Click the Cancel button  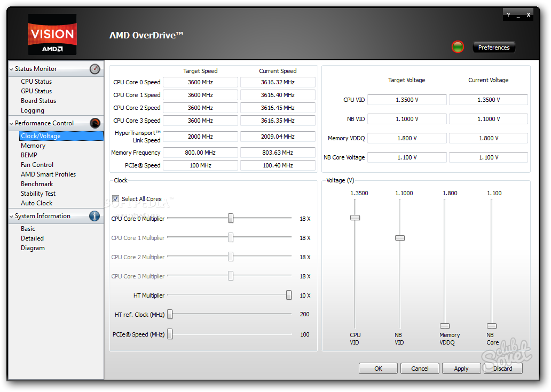pyautogui.click(x=420, y=369)
